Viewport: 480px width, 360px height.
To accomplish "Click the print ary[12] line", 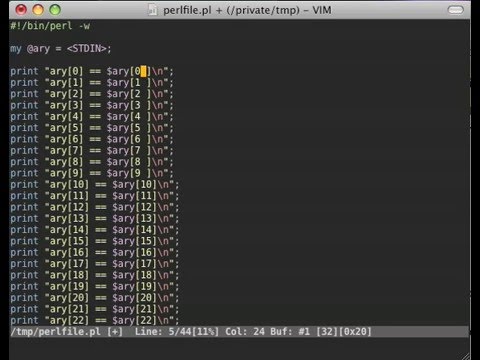I will [x=95, y=207].
